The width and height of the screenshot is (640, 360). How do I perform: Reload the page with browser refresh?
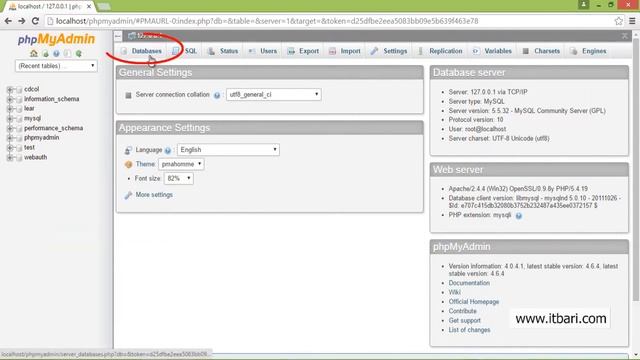[35, 21]
